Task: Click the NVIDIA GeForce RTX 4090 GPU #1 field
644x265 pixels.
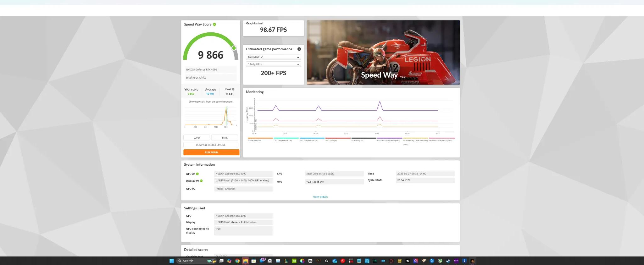Action: click(x=243, y=174)
